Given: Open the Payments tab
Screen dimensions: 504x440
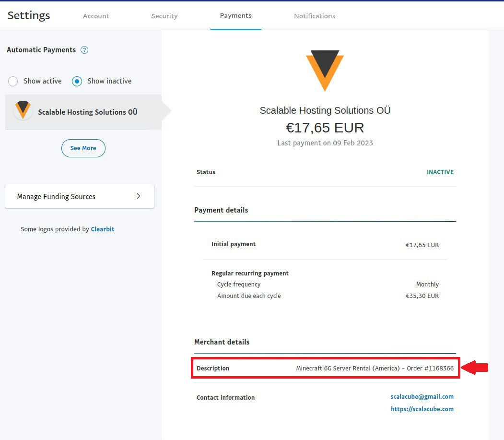Looking at the screenshot, I should 235,15.
